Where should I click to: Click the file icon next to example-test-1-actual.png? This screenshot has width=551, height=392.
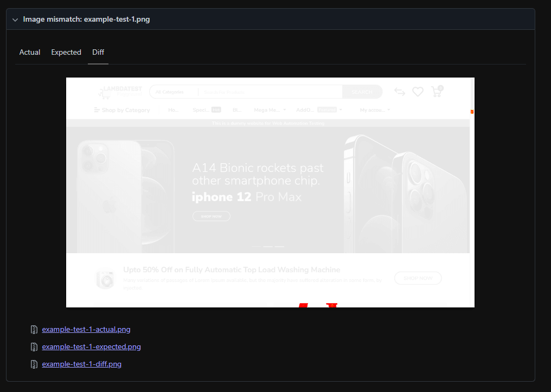pyautogui.click(x=34, y=329)
